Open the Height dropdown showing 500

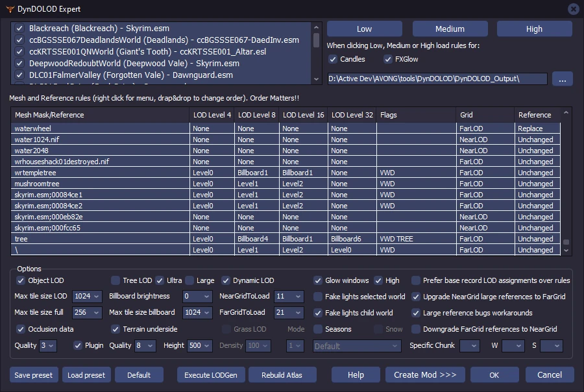(x=200, y=345)
